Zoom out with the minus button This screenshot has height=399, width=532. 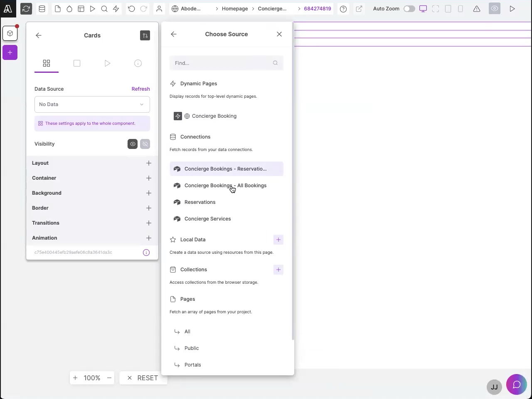(109, 378)
